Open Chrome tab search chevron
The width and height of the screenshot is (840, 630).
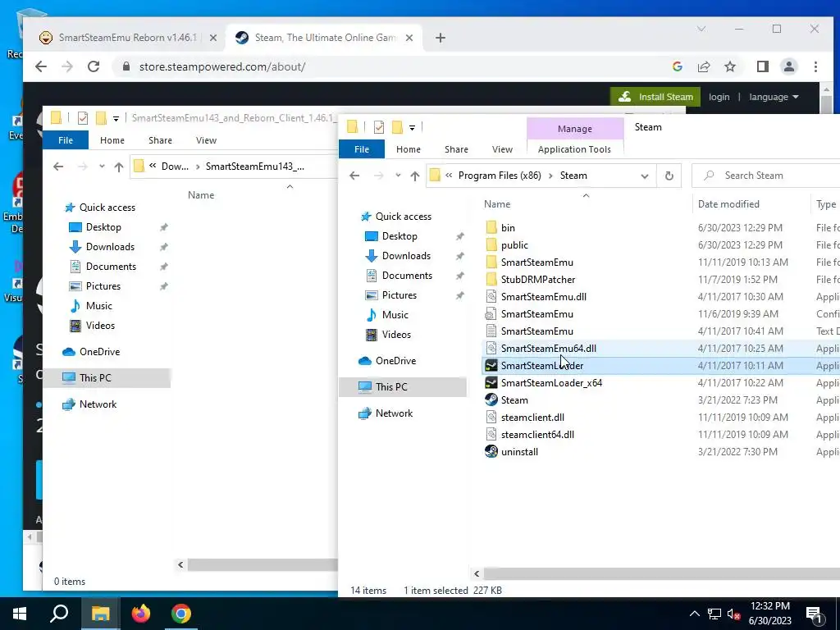701,29
